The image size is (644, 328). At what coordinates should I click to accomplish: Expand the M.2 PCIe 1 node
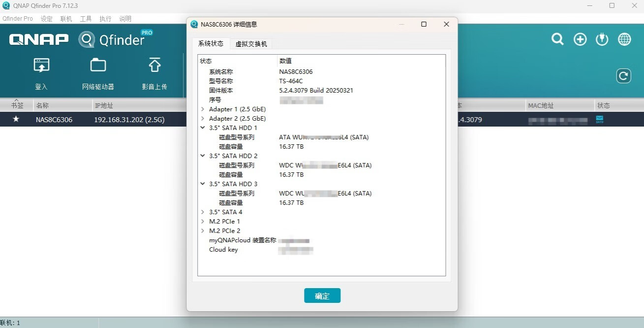[x=203, y=222]
